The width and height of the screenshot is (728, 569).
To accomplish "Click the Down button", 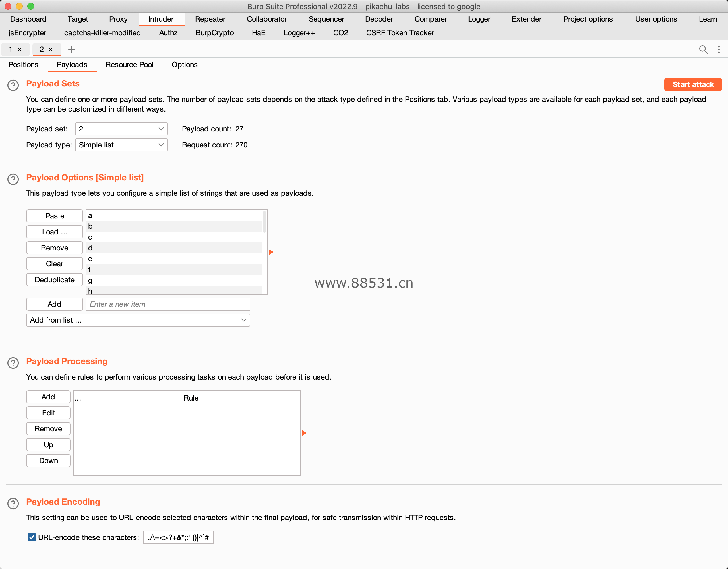I will coord(48,461).
